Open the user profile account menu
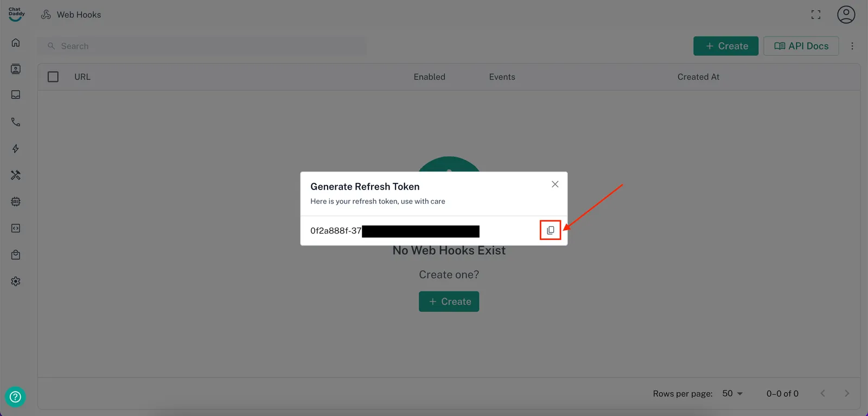 point(846,15)
